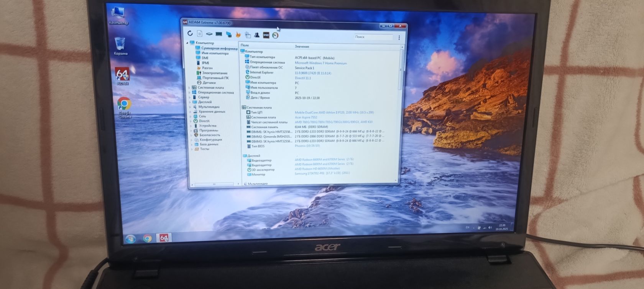
Task: Open the DirectX 11.1 value link
Action: tap(302, 78)
